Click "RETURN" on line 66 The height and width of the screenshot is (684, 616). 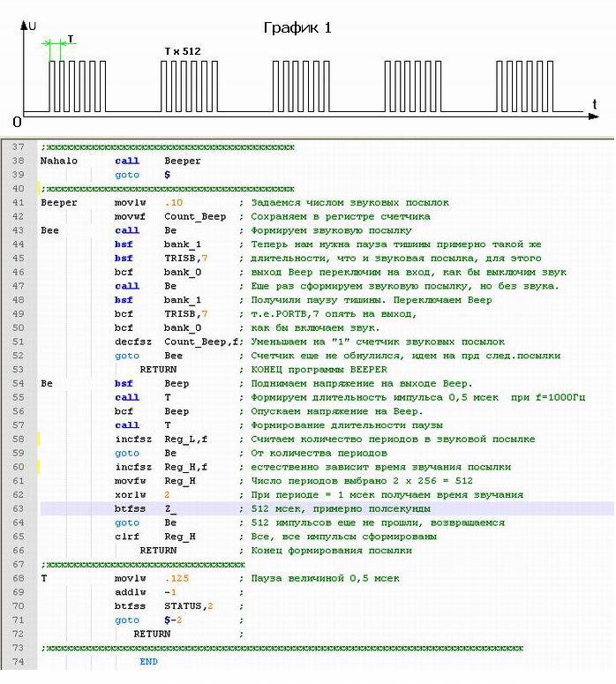[x=158, y=551]
